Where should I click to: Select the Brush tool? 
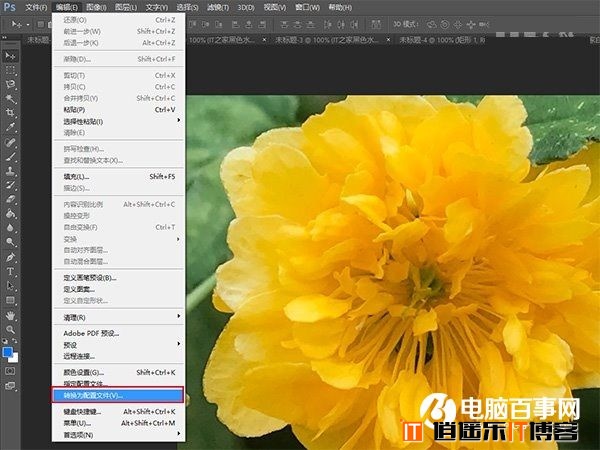click(x=10, y=157)
